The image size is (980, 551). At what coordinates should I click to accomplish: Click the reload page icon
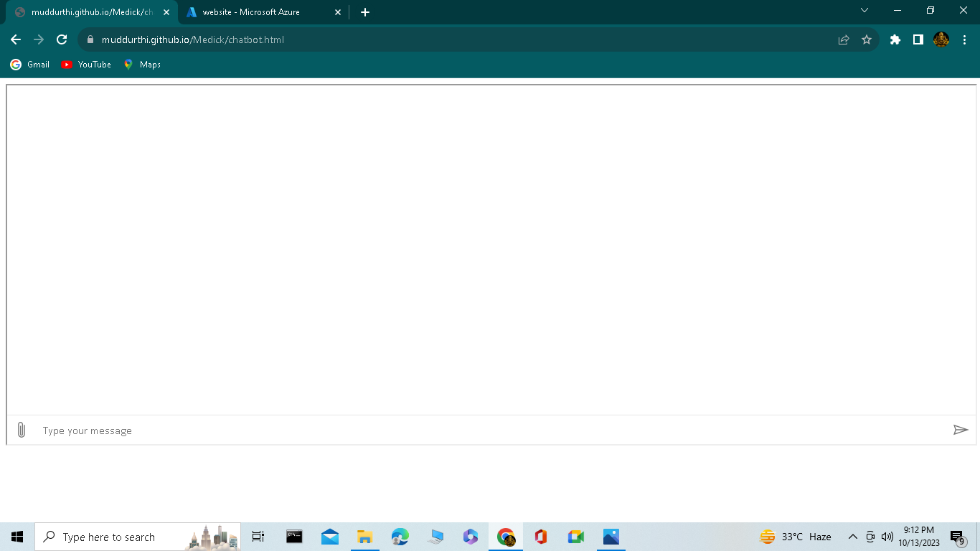[x=61, y=39]
